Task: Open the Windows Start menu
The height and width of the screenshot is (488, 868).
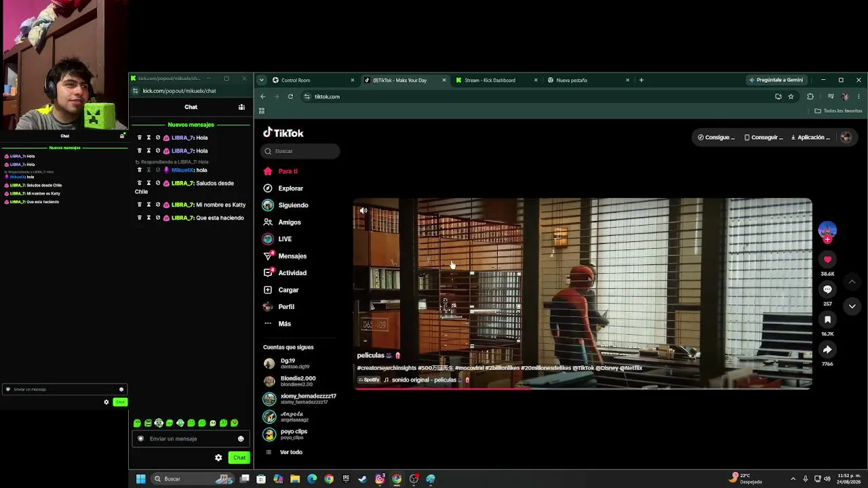Action: coord(140,479)
